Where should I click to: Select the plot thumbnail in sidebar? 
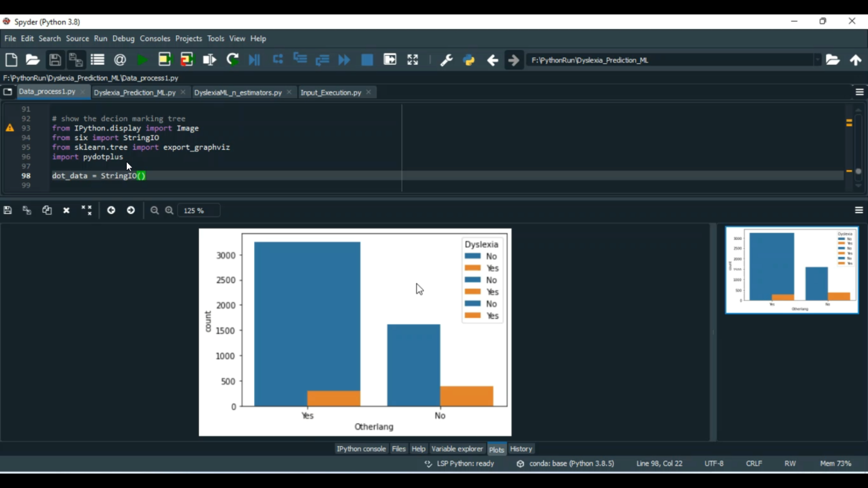tap(792, 270)
